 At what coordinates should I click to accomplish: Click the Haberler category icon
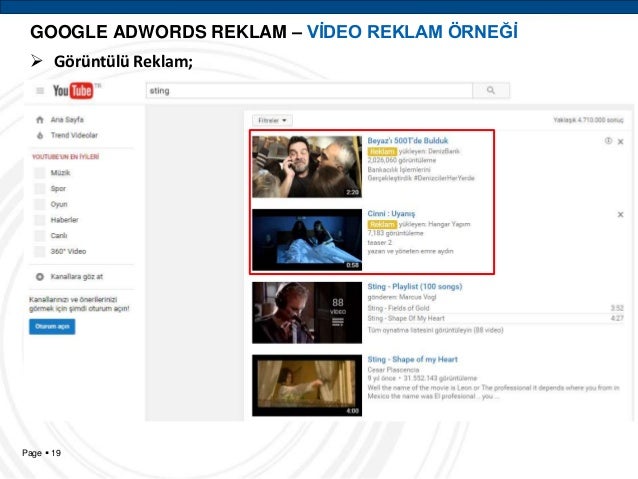[40, 220]
